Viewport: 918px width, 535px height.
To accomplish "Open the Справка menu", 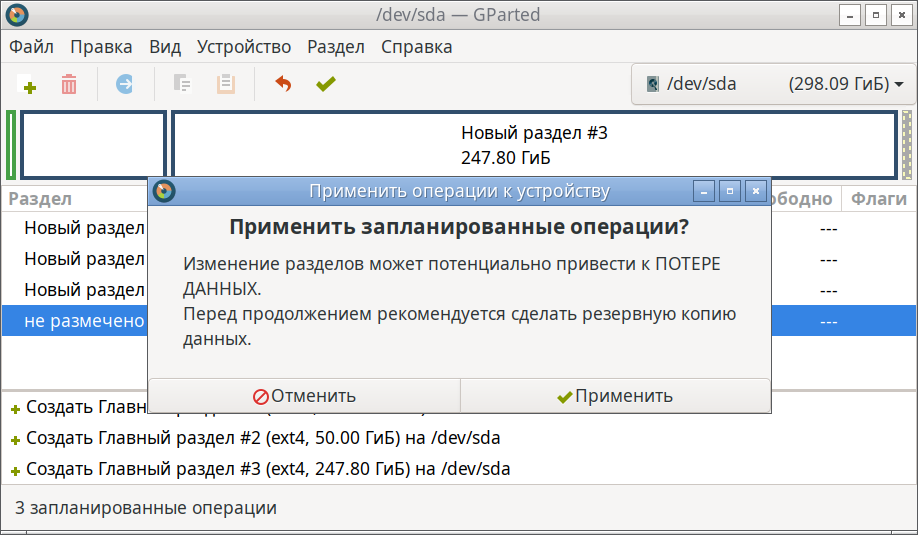I will coord(417,47).
